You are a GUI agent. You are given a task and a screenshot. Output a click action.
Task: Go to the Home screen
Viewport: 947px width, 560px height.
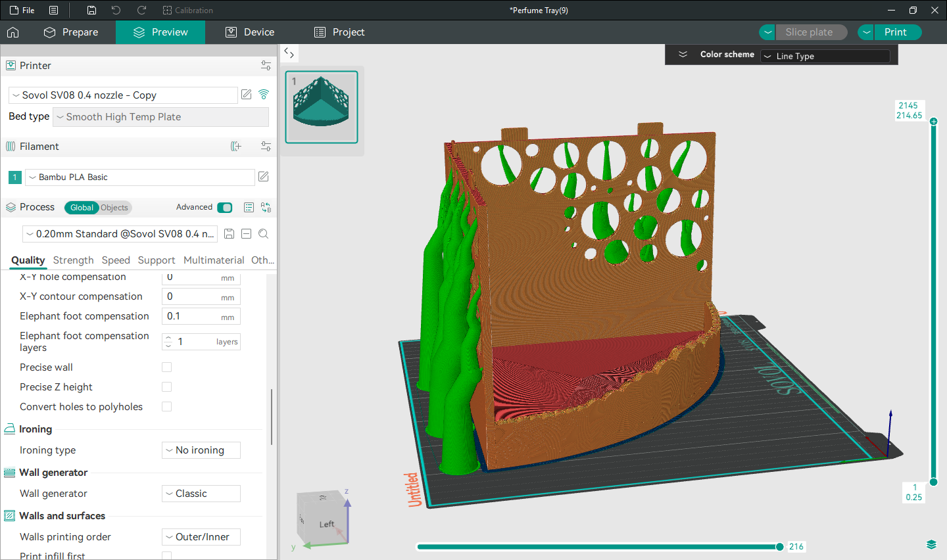point(12,32)
